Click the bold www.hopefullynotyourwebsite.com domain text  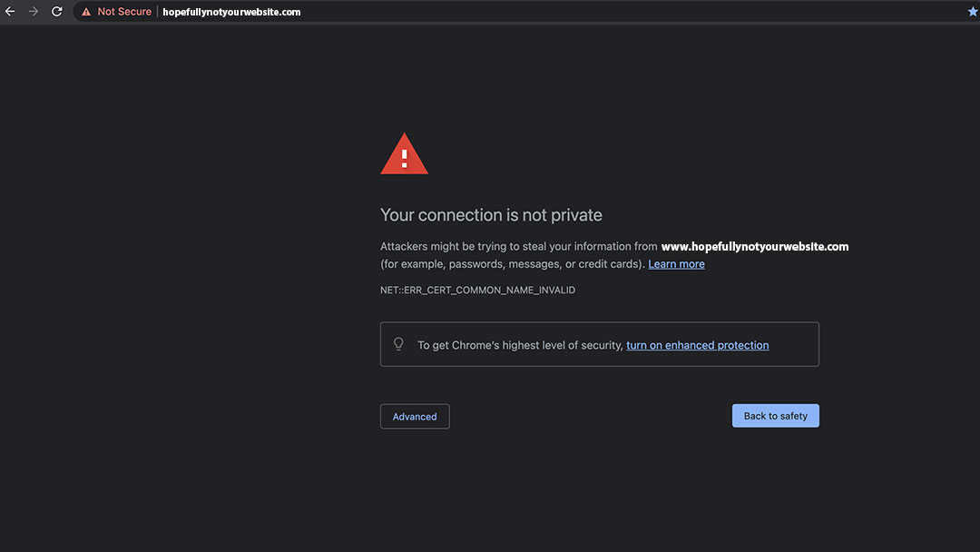754,246
